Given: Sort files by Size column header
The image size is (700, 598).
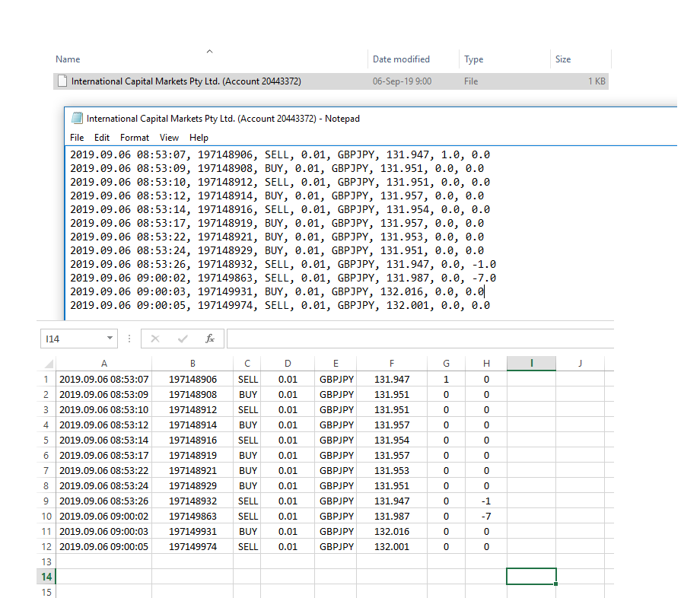Looking at the screenshot, I should tap(563, 59).
